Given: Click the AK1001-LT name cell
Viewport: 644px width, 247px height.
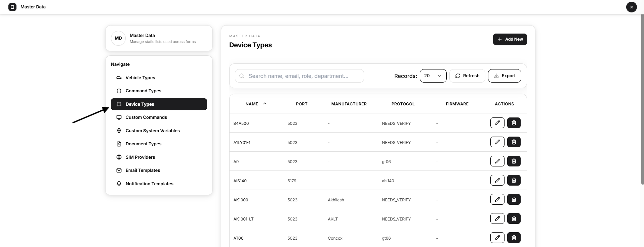Looking at the screenshot, I should point(243,219).
